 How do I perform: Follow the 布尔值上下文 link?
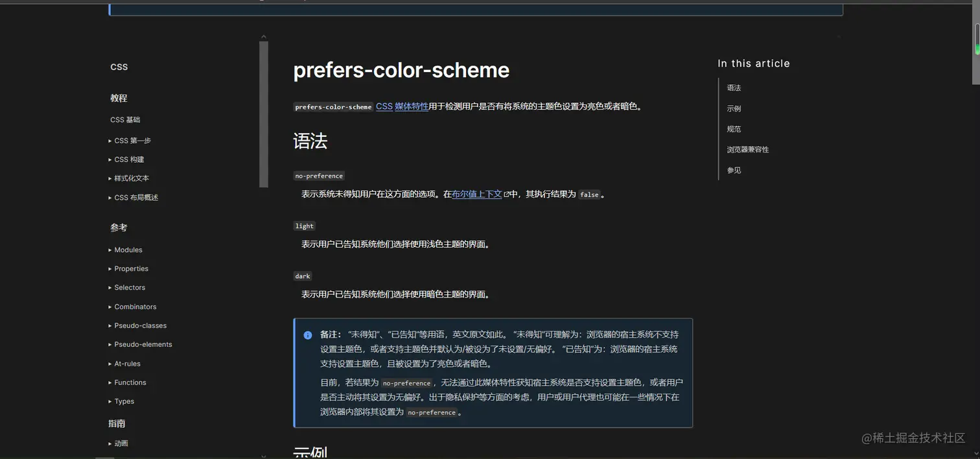pyautogui.click(x=477, y=194)
